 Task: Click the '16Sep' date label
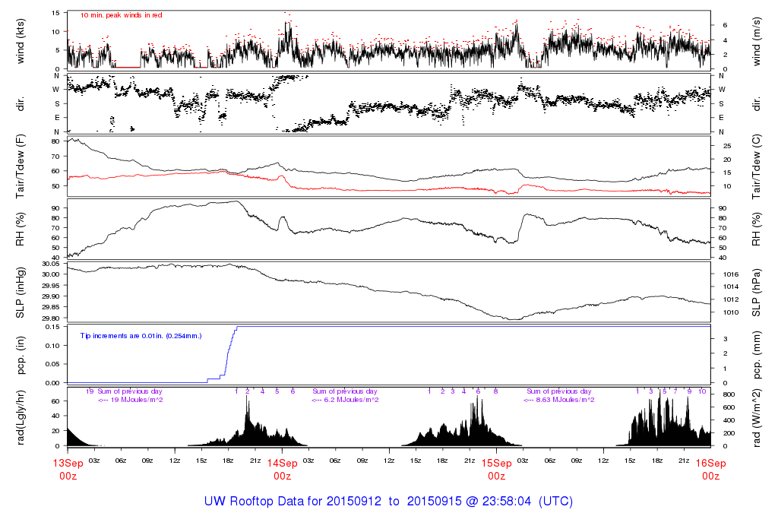pyautogui.click(x=710, y=464)
